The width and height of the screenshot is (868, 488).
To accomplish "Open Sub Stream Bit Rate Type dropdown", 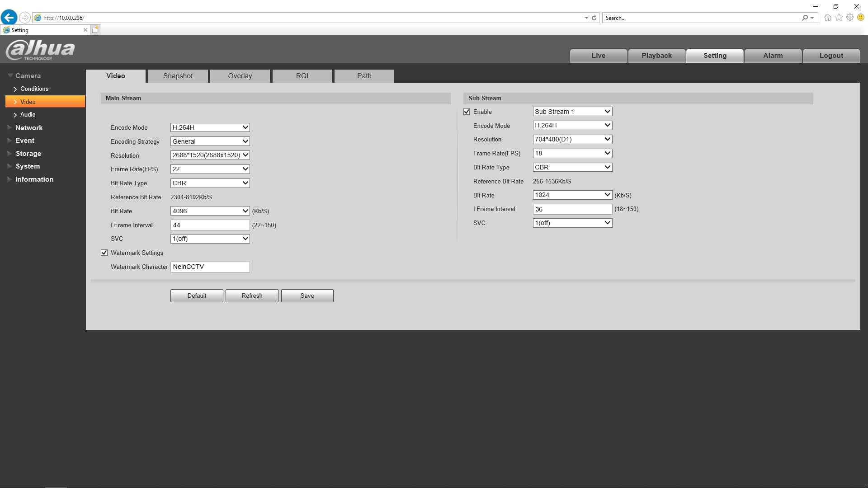I will (572, 167).
